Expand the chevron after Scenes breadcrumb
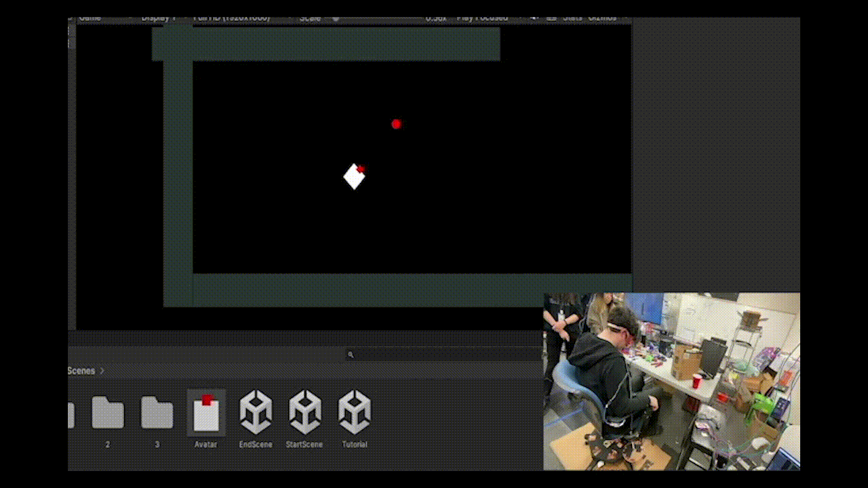This screenshot has height=488, width=868. point(102,371)
